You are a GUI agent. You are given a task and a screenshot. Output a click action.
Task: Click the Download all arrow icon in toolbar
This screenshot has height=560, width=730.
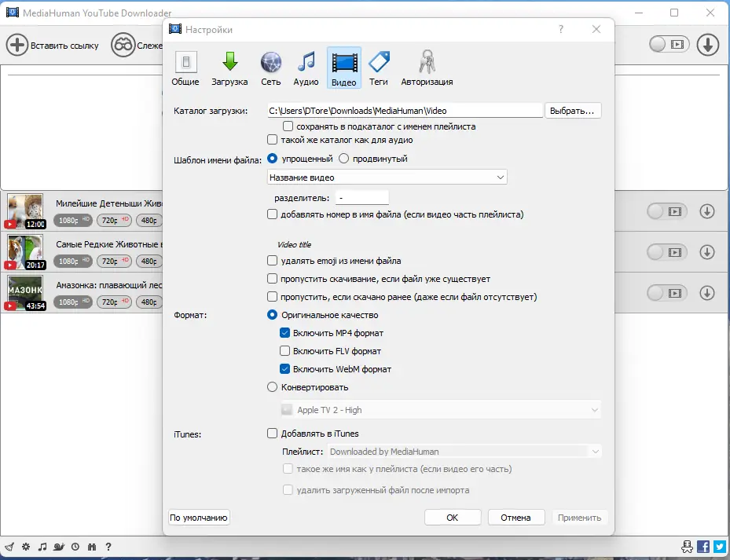708,45
